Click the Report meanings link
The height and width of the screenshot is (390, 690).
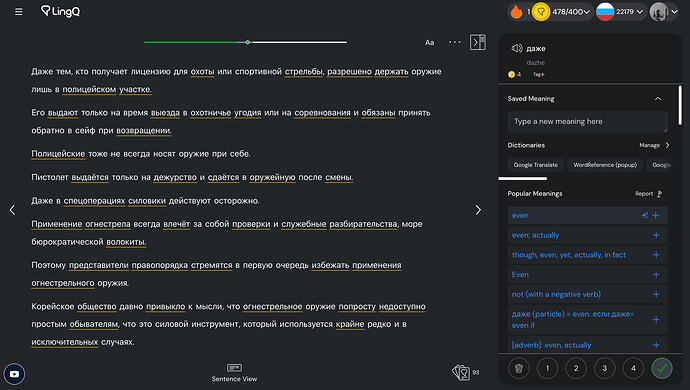pyautogui.click(x=648, y=194)
